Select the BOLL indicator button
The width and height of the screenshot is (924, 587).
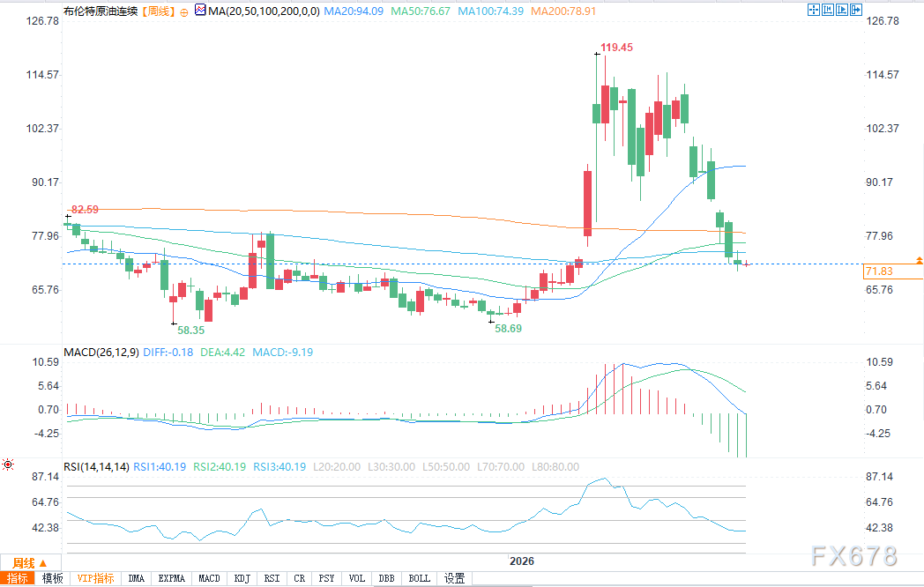(x=420, y=579)
